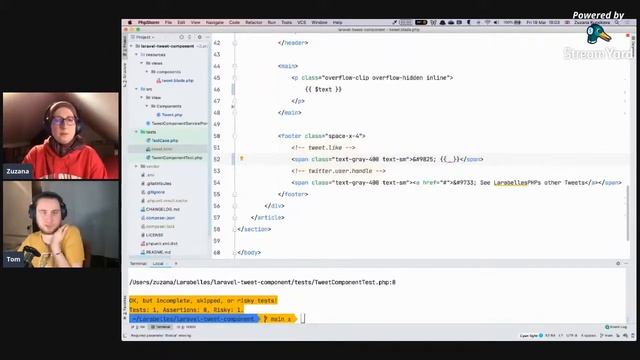The height and width of the screenshot is (360, 640).
Task: Open the Navigate menu
Action: point(215,22)
